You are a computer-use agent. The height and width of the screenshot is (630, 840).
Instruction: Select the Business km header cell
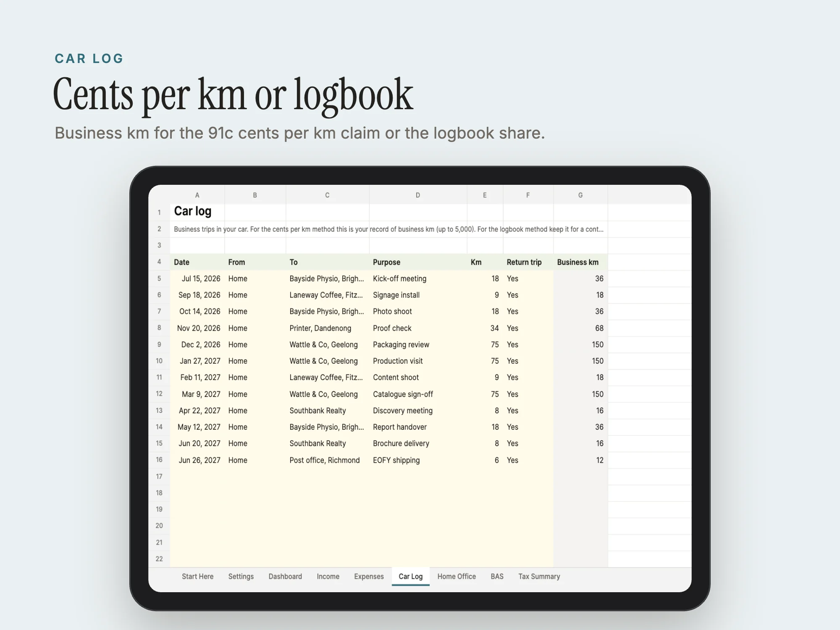click(x=580, y=262)
